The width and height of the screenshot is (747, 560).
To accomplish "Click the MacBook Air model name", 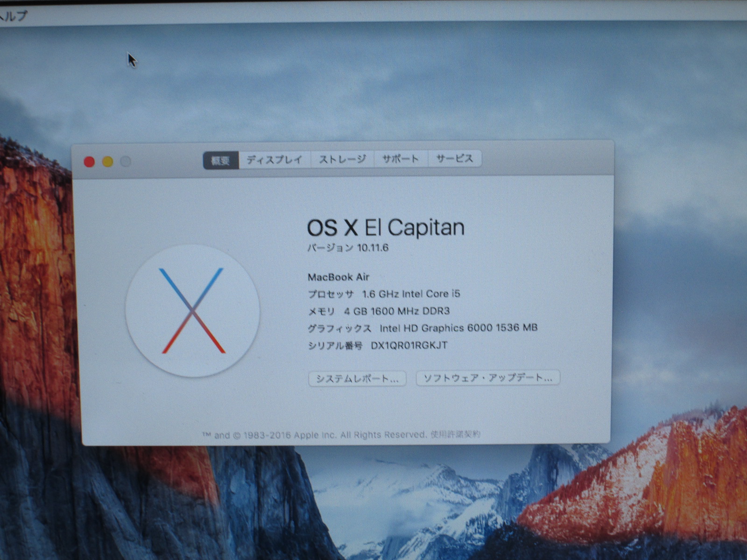I will 338,277.
